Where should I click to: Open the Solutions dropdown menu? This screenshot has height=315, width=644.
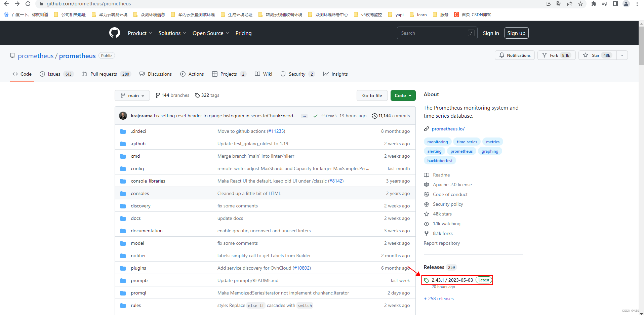(x=172, y=33)
